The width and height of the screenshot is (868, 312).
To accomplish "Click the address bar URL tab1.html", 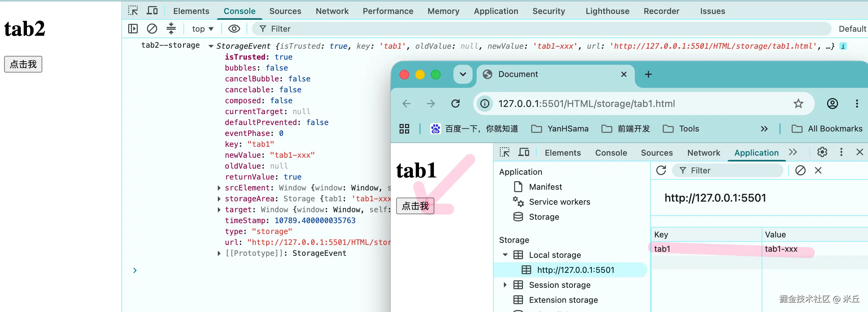I will [586, 104].
